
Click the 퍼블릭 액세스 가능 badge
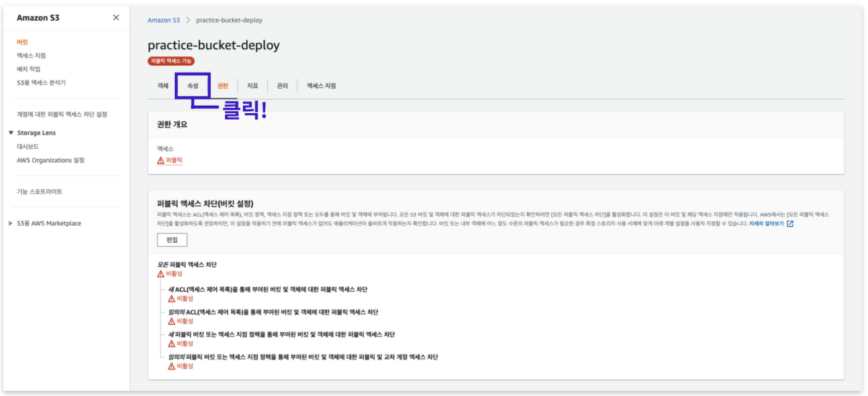pyautogui.click(x=171, y=61)
